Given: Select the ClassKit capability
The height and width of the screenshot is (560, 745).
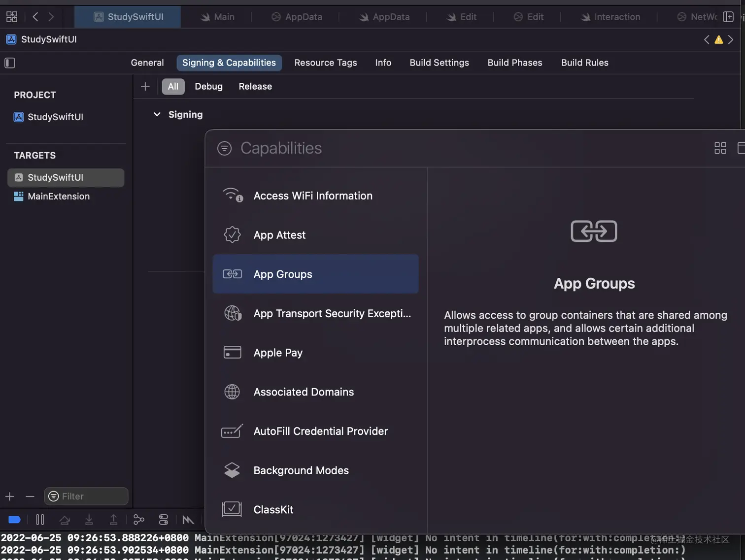Looking at the screenshot, I should pyautogui.click(x=315, y=510).
